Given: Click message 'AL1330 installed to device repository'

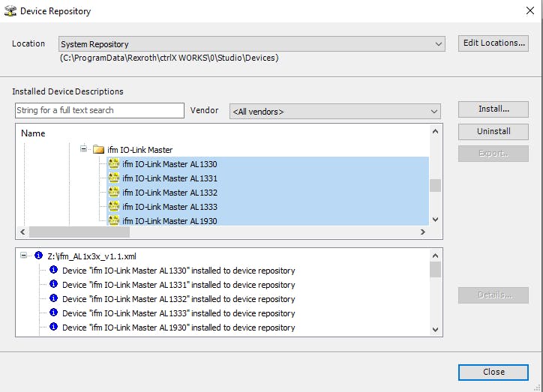Looking at the screenshot, I should (x=178, y=271).
